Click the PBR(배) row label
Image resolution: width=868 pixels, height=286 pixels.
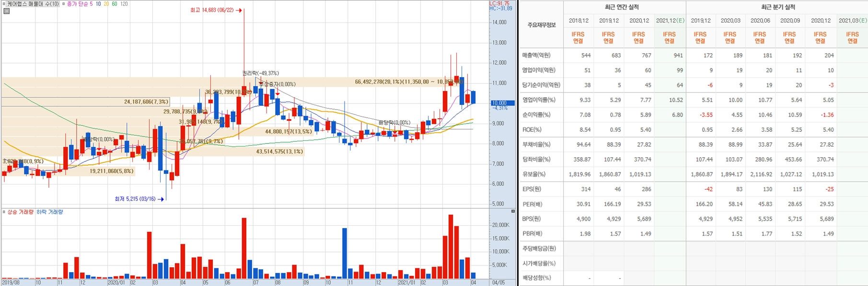pos(532,234)
